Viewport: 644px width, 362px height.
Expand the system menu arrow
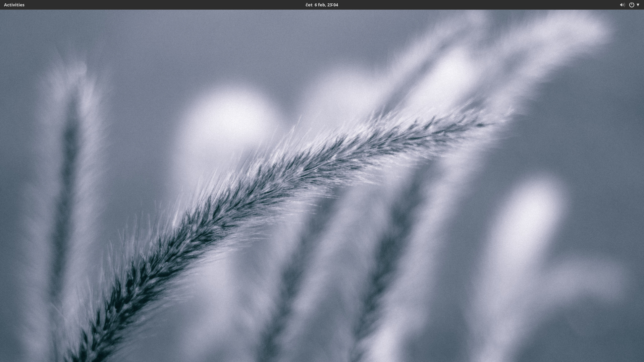coord(638,5)
